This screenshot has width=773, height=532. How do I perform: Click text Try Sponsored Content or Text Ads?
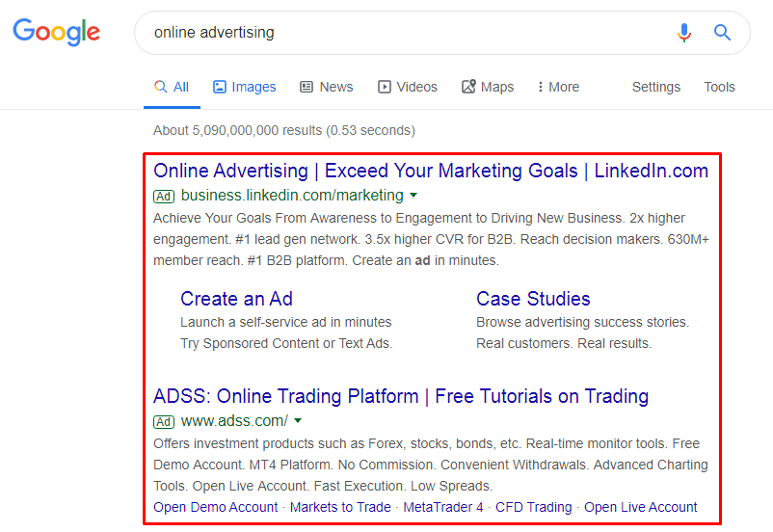click(286, 344)
